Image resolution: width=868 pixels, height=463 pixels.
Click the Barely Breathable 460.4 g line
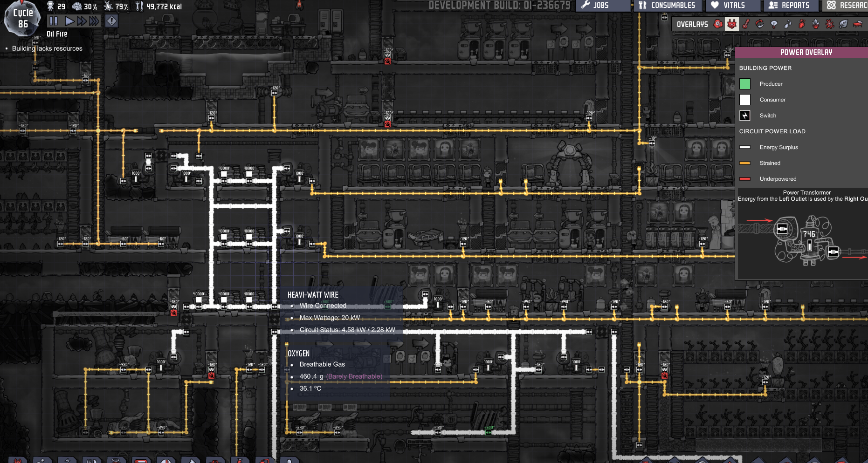tap(341, 376)
